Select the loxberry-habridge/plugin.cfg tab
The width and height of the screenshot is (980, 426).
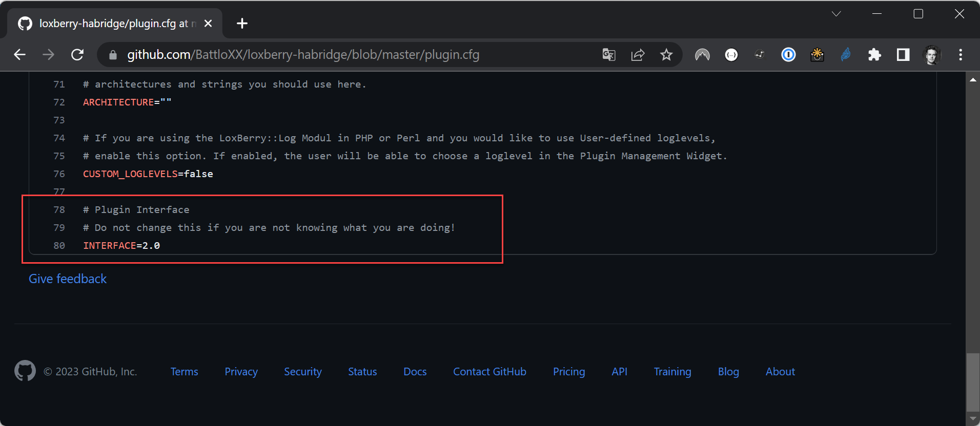115,24
